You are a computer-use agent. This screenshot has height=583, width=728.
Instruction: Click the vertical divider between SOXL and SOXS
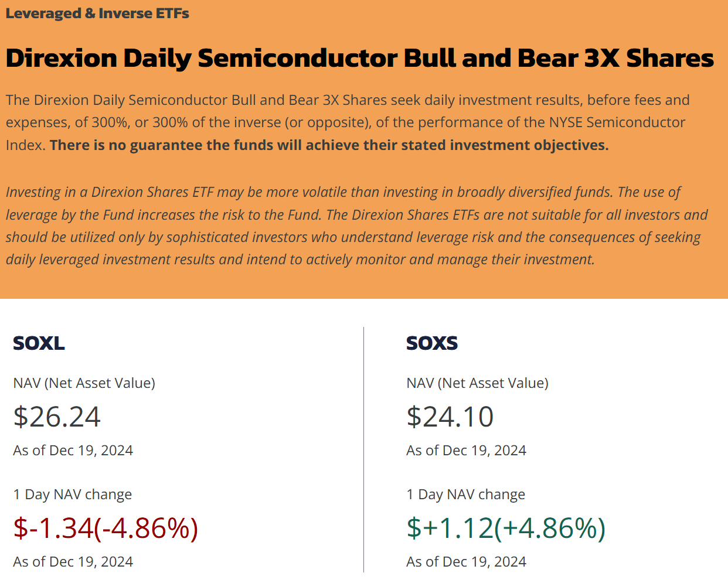point(363,449)
